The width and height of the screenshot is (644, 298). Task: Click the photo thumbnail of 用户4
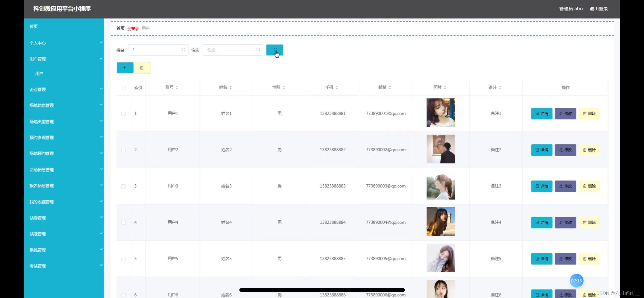click(x=441, y=222)
